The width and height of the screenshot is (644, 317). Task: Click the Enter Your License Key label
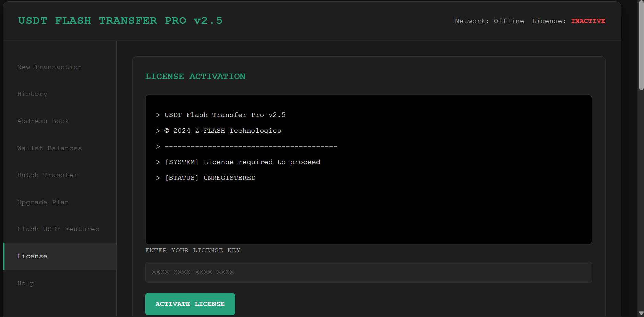click(x=193, y=250)
